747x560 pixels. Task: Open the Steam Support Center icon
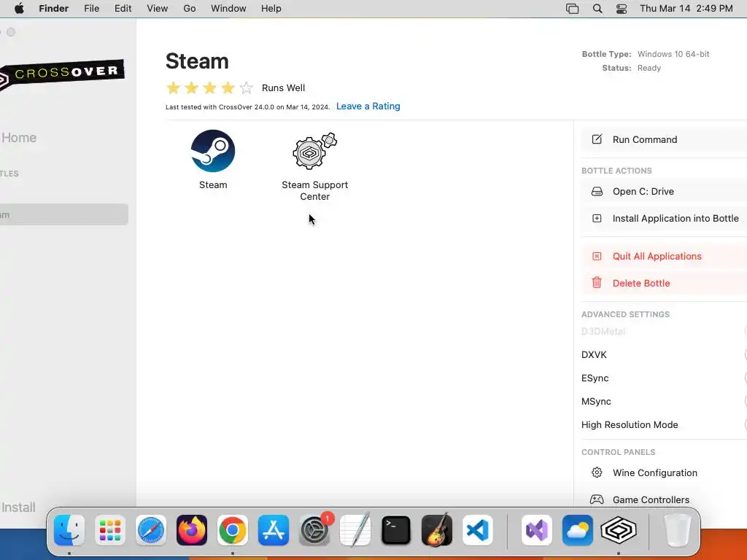314,151
